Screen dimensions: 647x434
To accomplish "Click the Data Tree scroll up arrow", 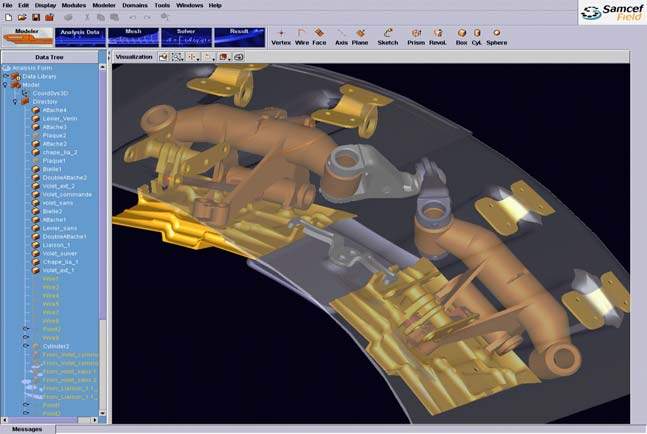I will (x=102, y=67).
